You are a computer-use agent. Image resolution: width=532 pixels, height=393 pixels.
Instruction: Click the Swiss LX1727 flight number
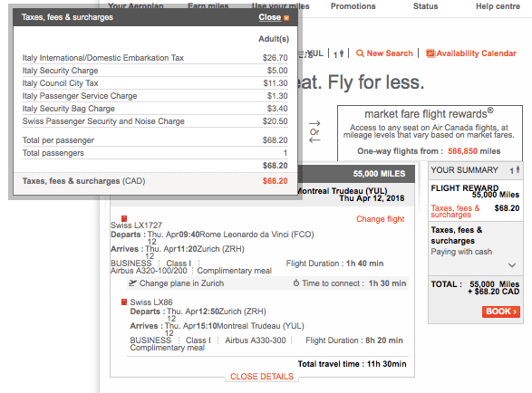pos(136,225)
